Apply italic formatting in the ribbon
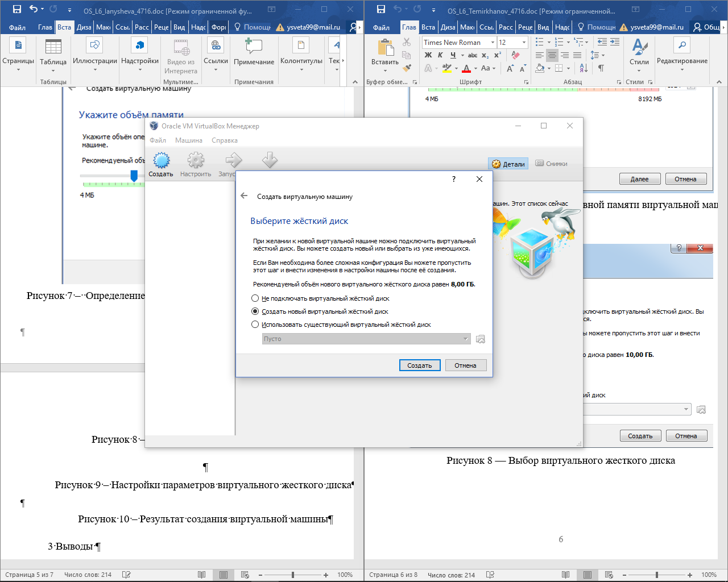 click(x=440, y=55)
